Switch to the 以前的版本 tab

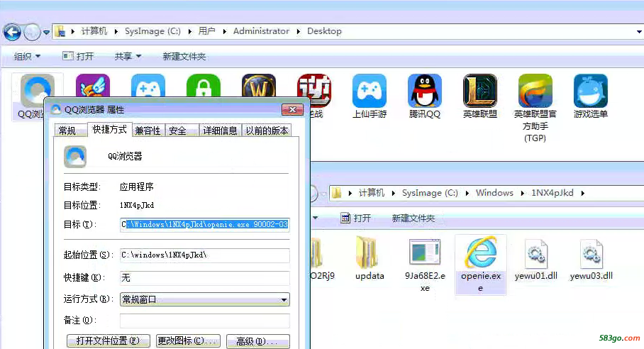pyautogui.click(x=267, y=131)
